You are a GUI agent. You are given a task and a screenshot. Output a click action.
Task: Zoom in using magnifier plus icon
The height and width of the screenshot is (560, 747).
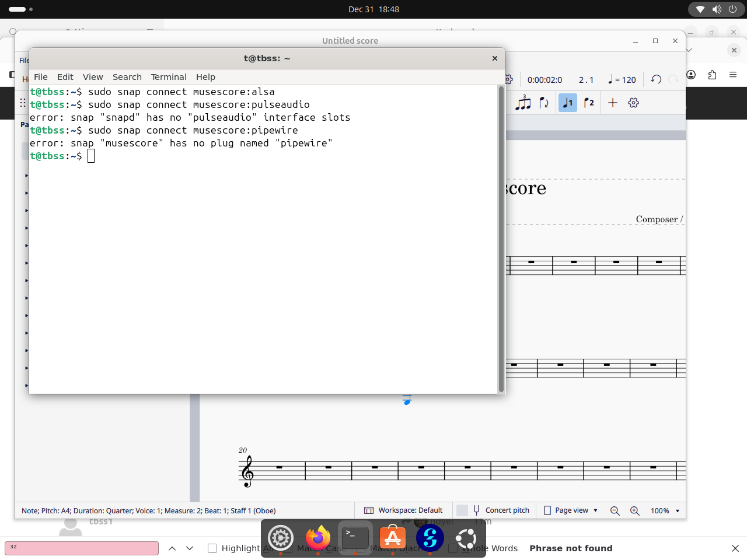(635, 510)
